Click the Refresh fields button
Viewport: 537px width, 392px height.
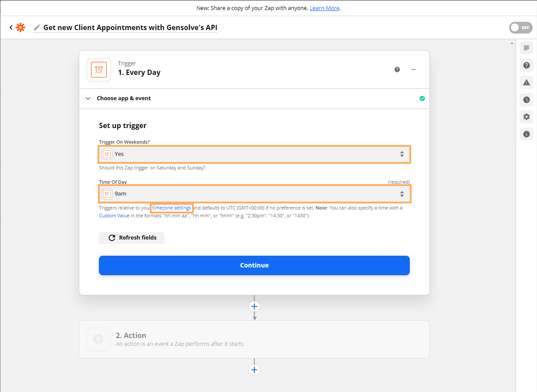click(132, 238)
